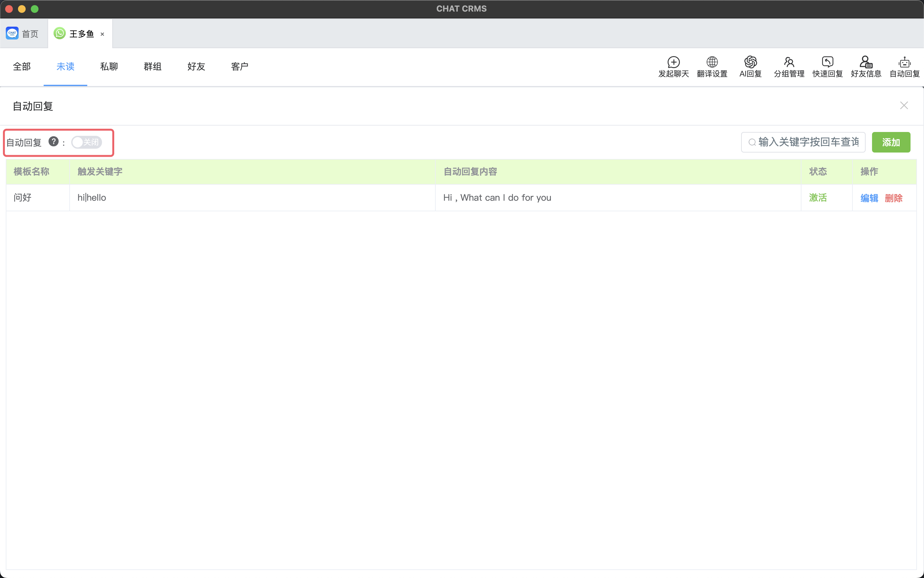Screen dimensions: 924x578
Task: Click the green 添加 button
Action: click(x=891, y=142)
